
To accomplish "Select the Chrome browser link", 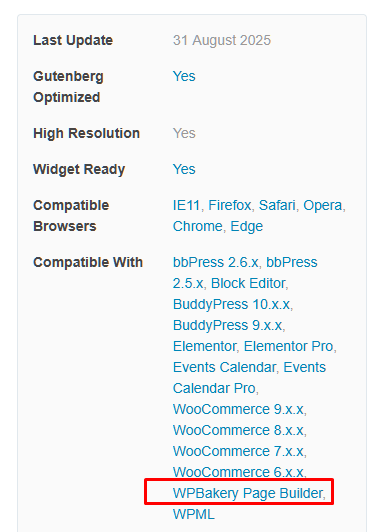I will point(198,226).
